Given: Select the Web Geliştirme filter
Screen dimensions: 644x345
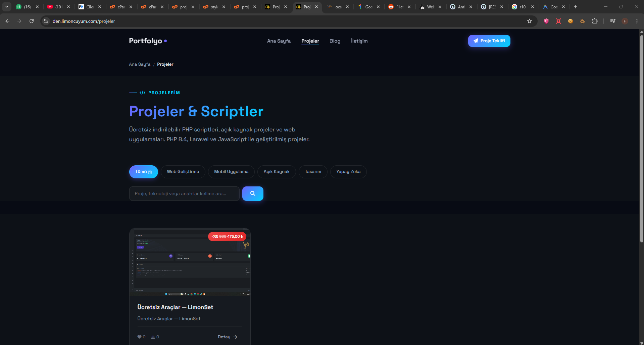Looking at the screenshot, I should point(183,172).
